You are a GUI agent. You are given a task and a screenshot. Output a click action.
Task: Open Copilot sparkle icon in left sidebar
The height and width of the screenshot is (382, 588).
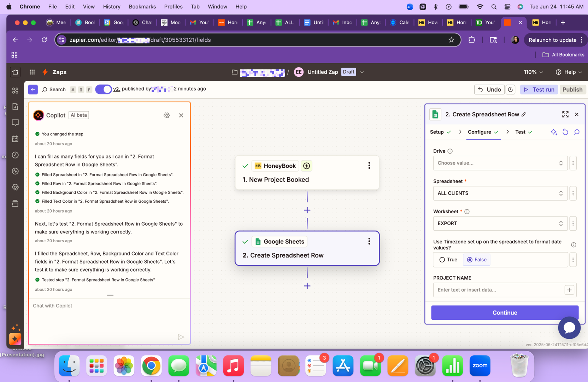(x=15, y=339)
